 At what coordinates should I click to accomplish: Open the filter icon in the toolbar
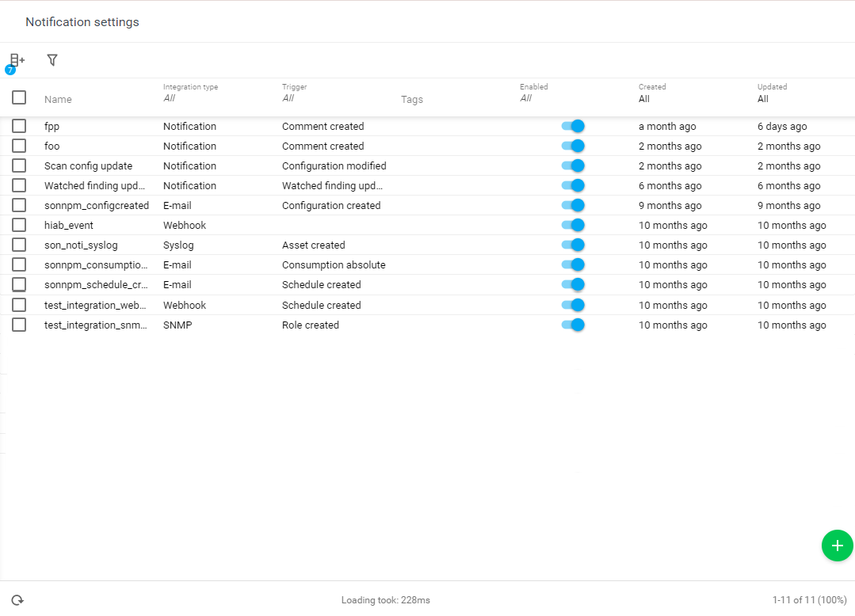52,59
